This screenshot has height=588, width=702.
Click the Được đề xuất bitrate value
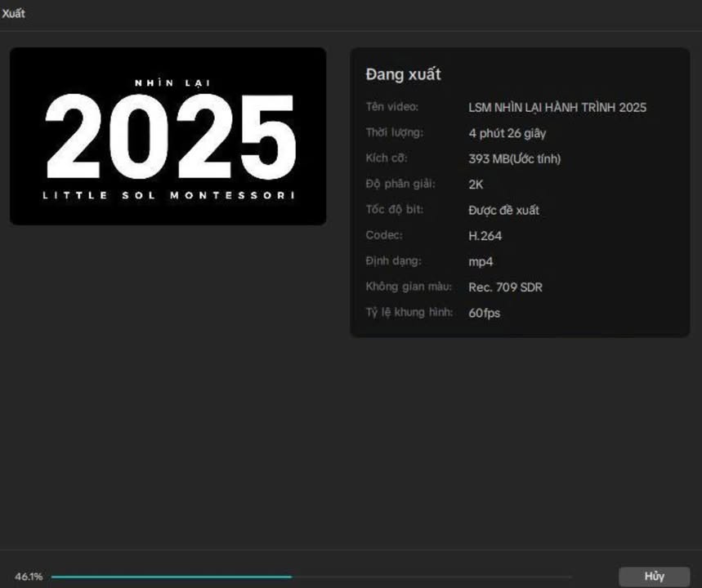click(504, 210)
